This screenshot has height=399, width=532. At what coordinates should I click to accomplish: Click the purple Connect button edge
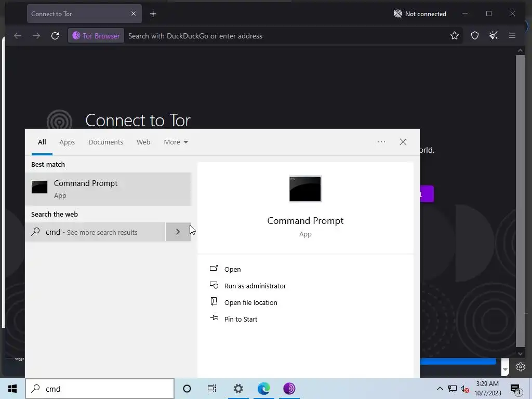pos(427,194)
